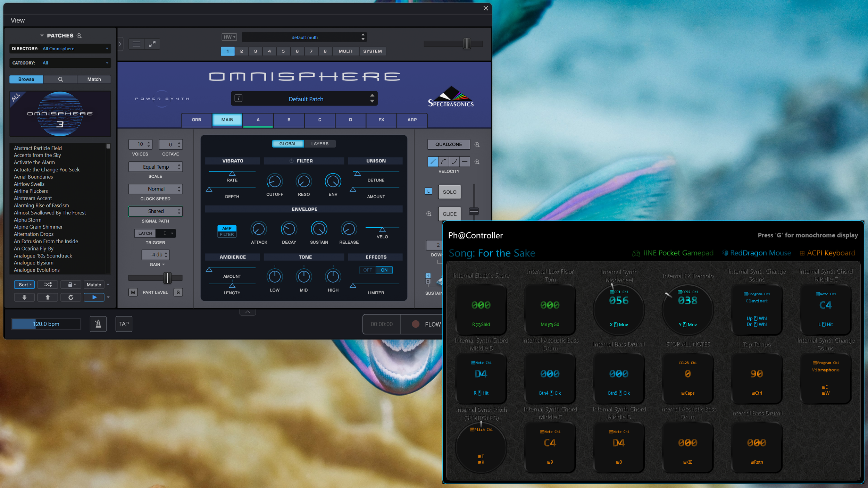
Task: Zoom into Quadzone with magnifier icon
Action: [x=477, y=145]
